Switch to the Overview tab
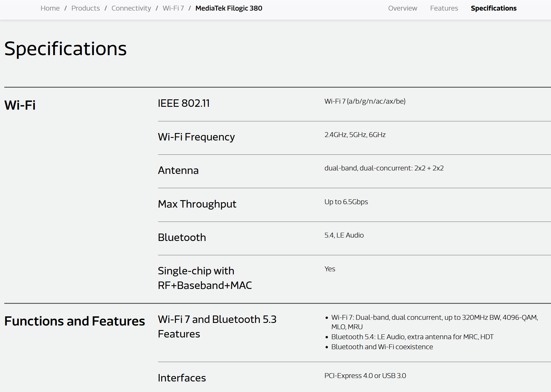This screenshot has width=551, height=392. click(402, 8)
